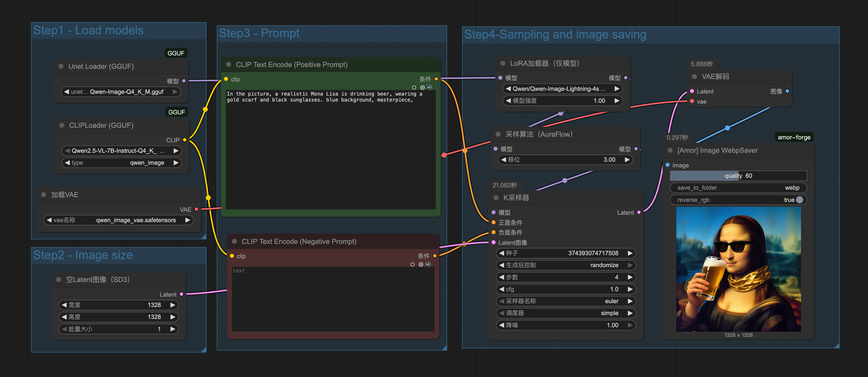
Task: Click the speaker icon in Positive Prompt node
Action: 430,87
